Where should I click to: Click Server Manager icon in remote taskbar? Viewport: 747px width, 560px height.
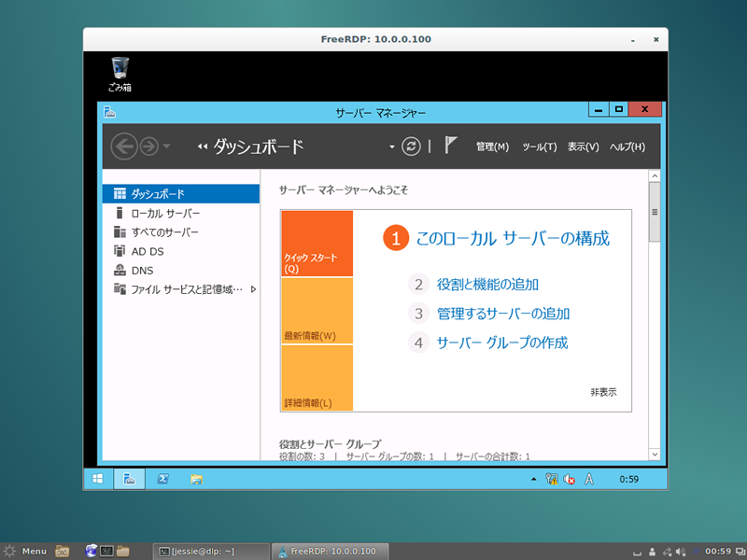click(x=129, y=479)
